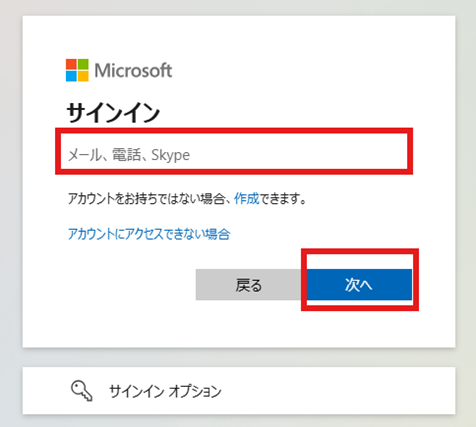Click the red square of Microsoft logo
The image size is (476, 427).
pyautogui.click(x=71, y=64)
